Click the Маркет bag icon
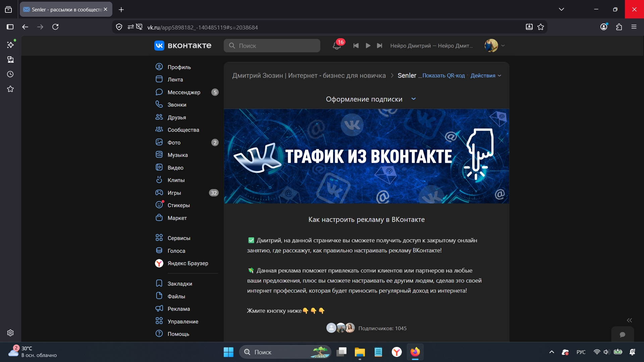The height and width of the screenshot is (362, 644). (159, 218)
